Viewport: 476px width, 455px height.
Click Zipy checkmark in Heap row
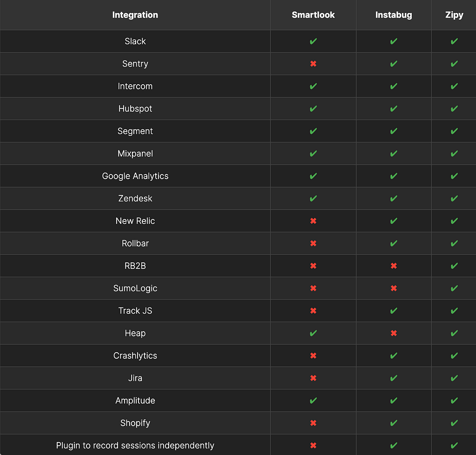[x=454, y=333]
